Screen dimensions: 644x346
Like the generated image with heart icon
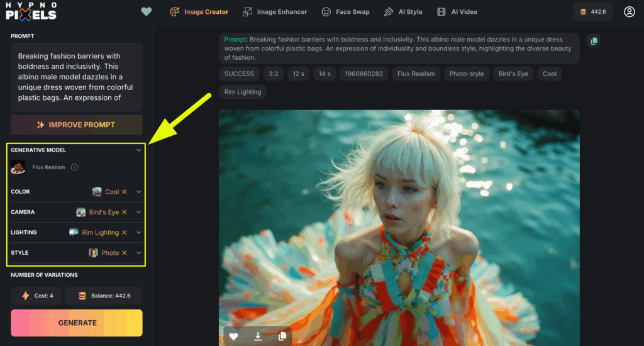point(233,337)
